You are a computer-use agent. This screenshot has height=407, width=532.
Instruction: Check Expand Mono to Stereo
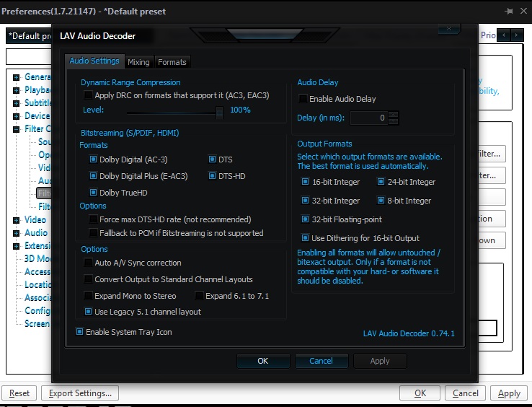point(88,296)
